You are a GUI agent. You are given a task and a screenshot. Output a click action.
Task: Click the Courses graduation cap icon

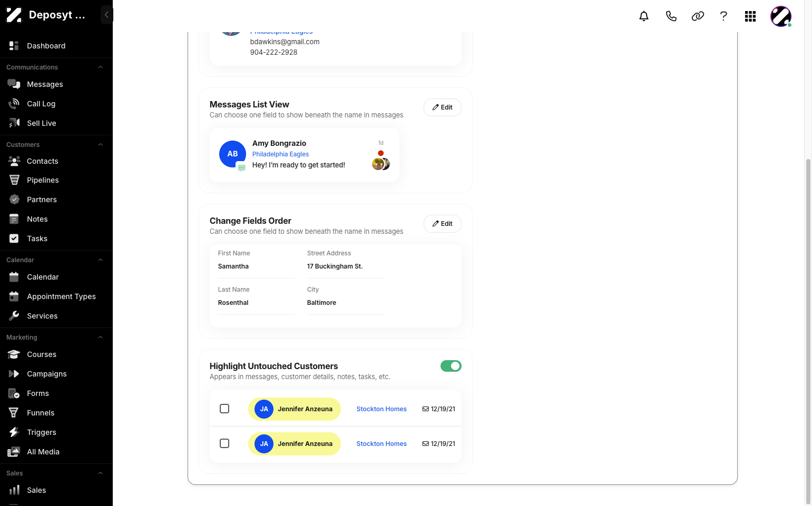coord(14,354)
